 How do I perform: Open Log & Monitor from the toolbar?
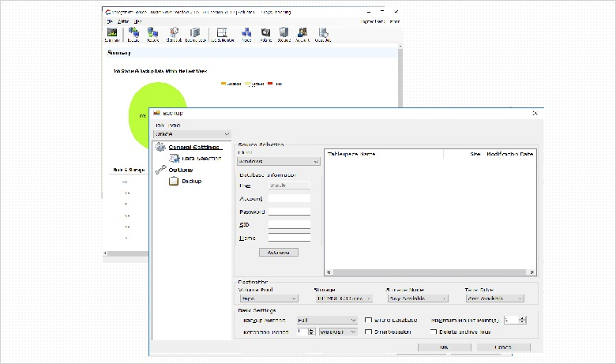point(223,35)
